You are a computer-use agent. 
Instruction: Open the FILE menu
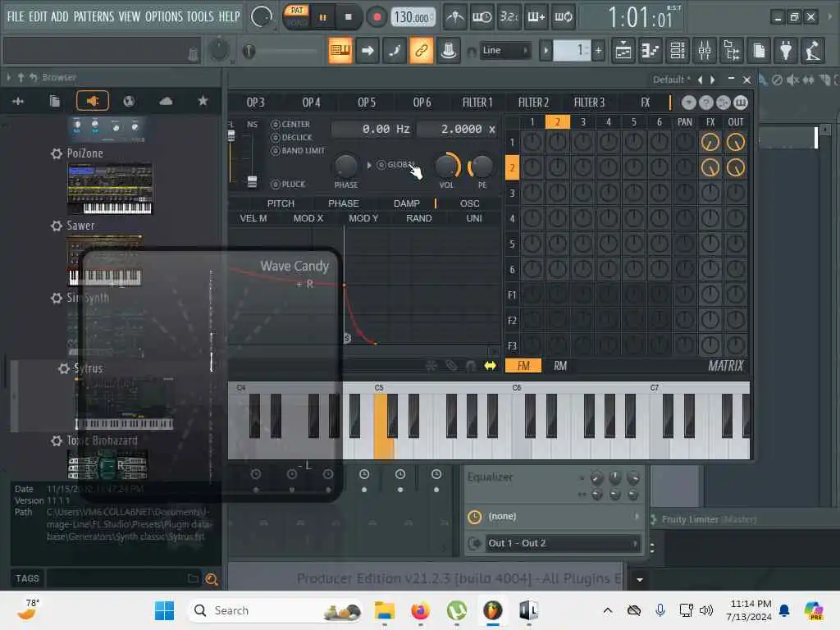[16, 16]
